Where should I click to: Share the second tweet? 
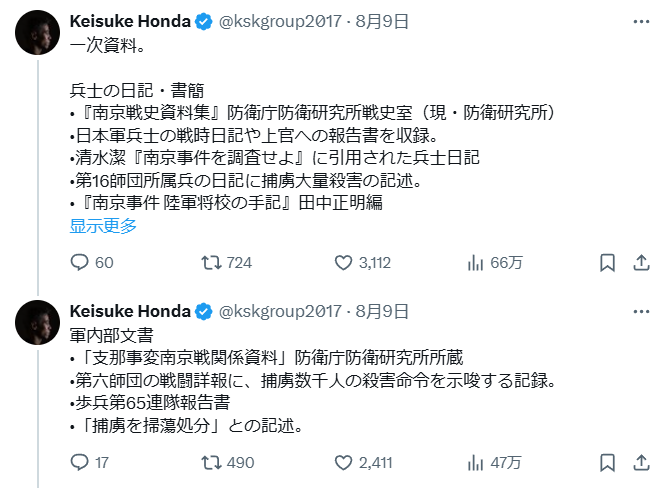(x=639, y=463)
